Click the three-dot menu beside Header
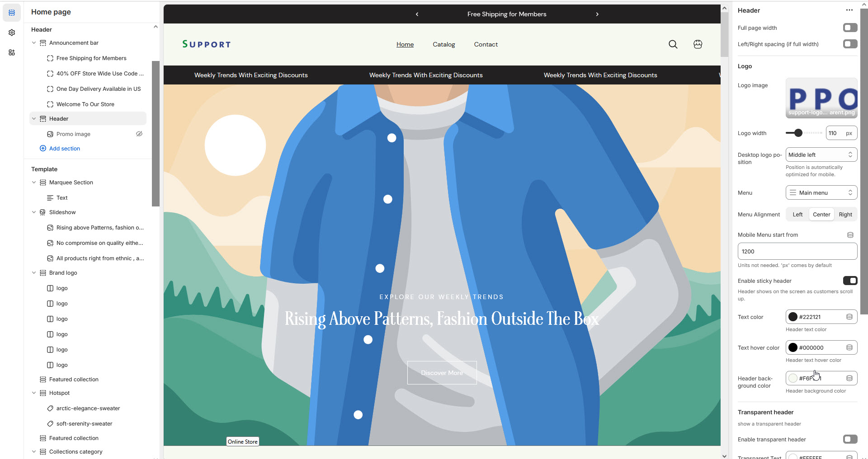Viewport: 868px width, 459px height. (849, 10)
